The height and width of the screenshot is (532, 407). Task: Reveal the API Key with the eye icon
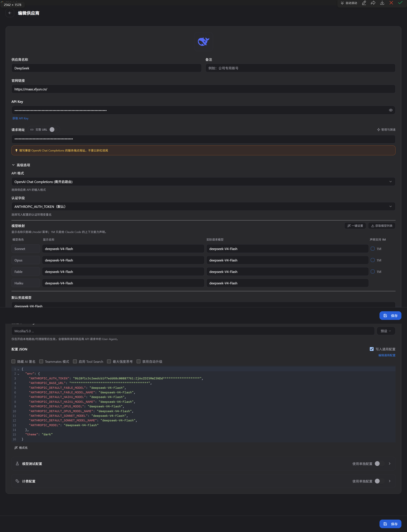click(x=390, y=110)
